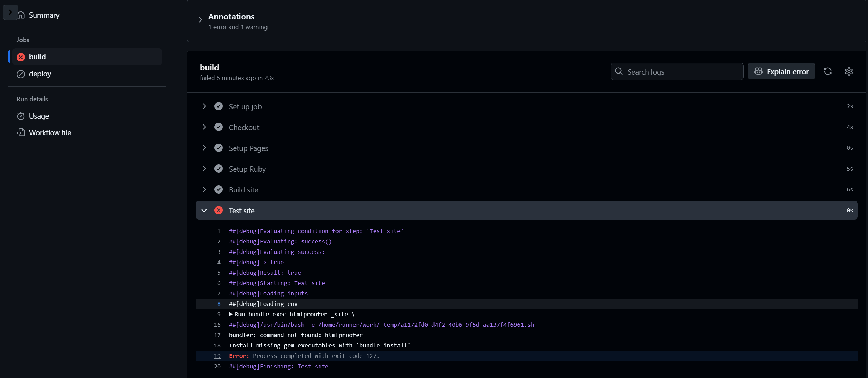Click the failed status icon on Test site

click(x=219, y=211)
